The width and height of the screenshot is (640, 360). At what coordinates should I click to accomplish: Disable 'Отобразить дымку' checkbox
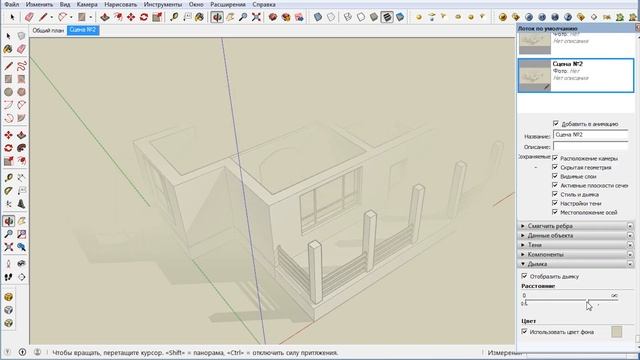tap(524, 276)
